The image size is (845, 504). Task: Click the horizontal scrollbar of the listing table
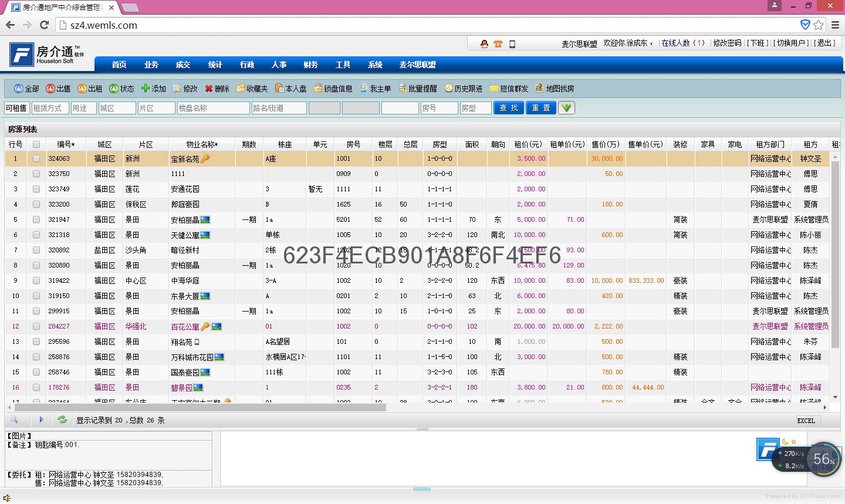[x=200, y=407]
